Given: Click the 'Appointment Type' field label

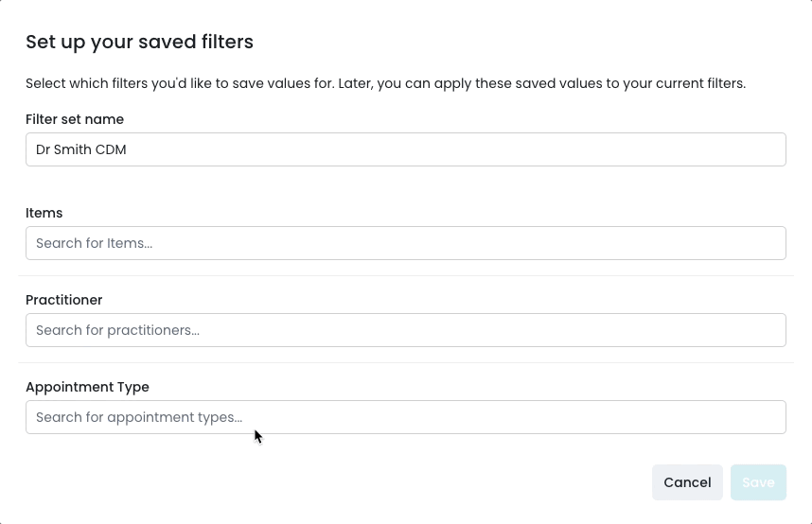Looking at the screenshot, I should click(87, 387).
